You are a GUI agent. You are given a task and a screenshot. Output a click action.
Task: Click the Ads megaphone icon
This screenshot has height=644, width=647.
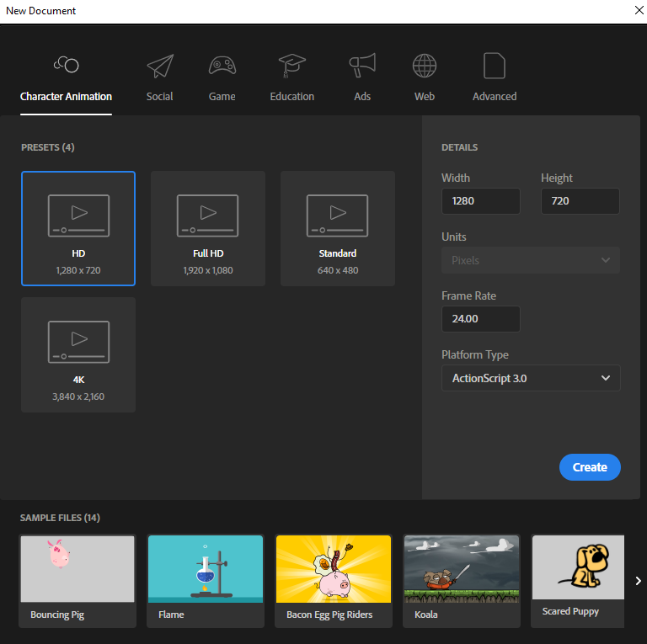tap(362, 65)
